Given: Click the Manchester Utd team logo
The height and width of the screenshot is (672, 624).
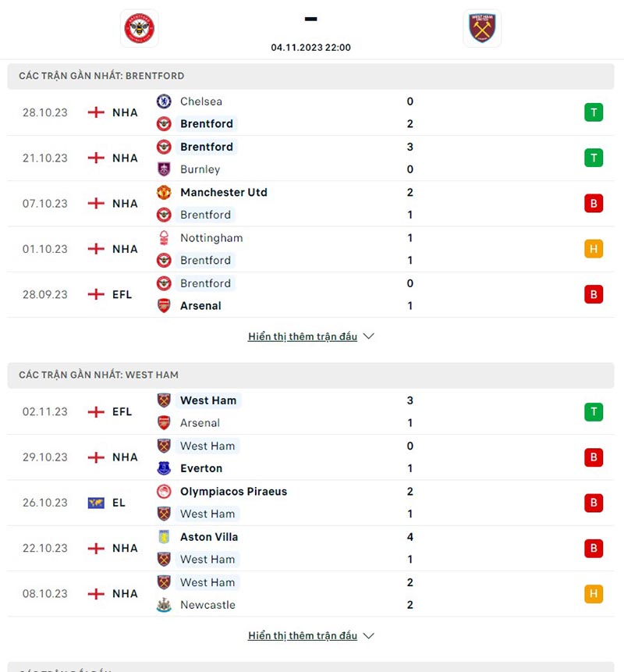Looking at the screenshot, I should (164, 192).
